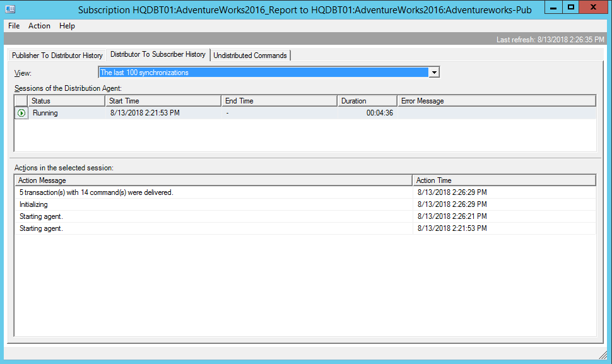Switch to Publisher To Distributor History tab
The width and height of the screenshot is (612, 364).
point(57,56)
